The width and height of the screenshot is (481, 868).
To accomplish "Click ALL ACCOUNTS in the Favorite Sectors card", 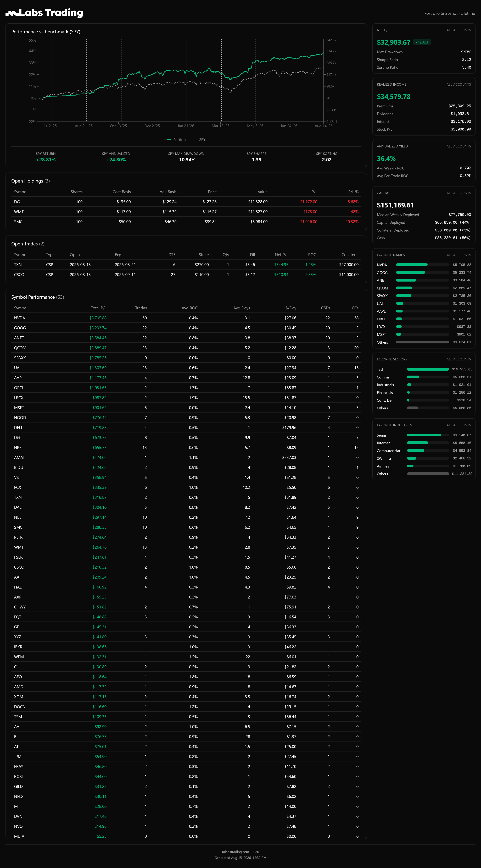I will tap(458, 359).
